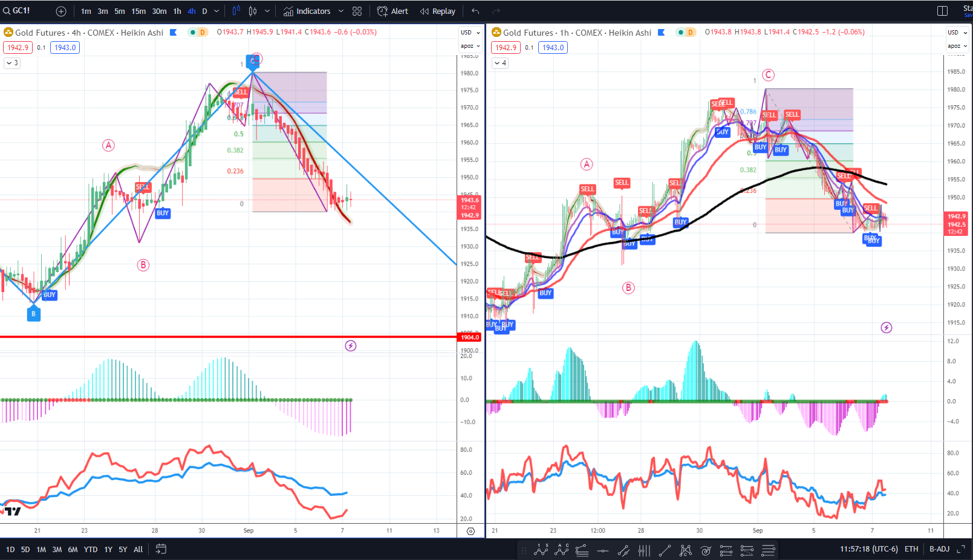973x560 pixels.
Task: Expand the indicators favorites dropdown arrow
Action: [341, 11]
